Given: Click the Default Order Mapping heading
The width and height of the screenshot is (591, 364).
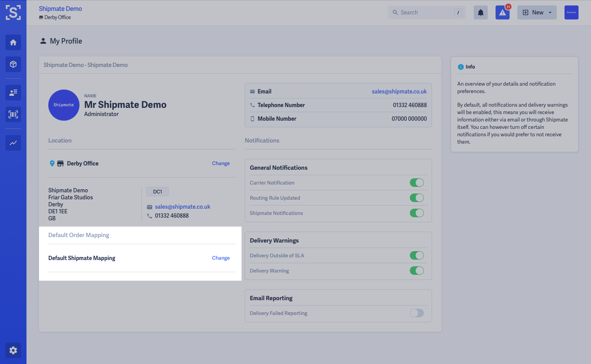Looking at the screenshot, I should coord(79,235).
